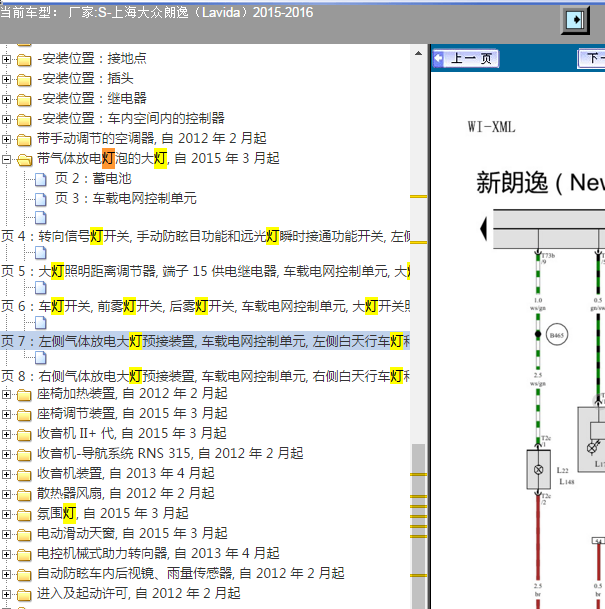
Task: Click folder icon of 氛围灯
Action: (x=24, y=515)
